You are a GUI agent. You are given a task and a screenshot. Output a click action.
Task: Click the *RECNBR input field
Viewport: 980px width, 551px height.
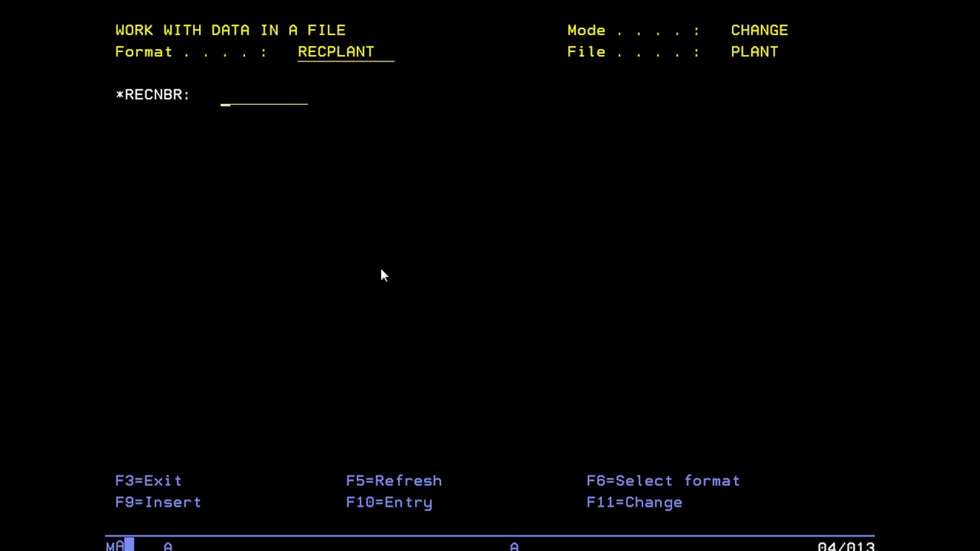coord(264,95)
